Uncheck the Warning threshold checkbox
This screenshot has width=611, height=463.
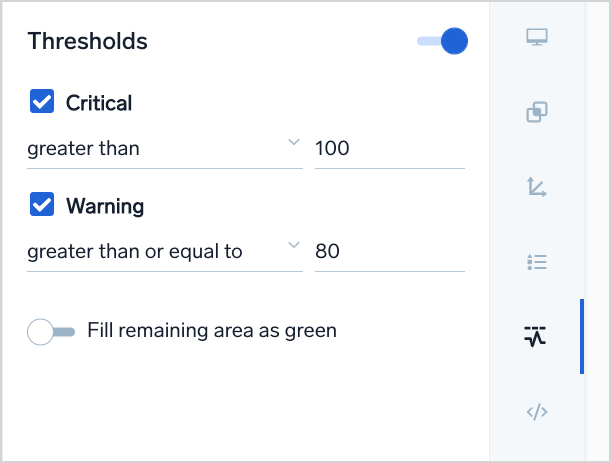42,206
